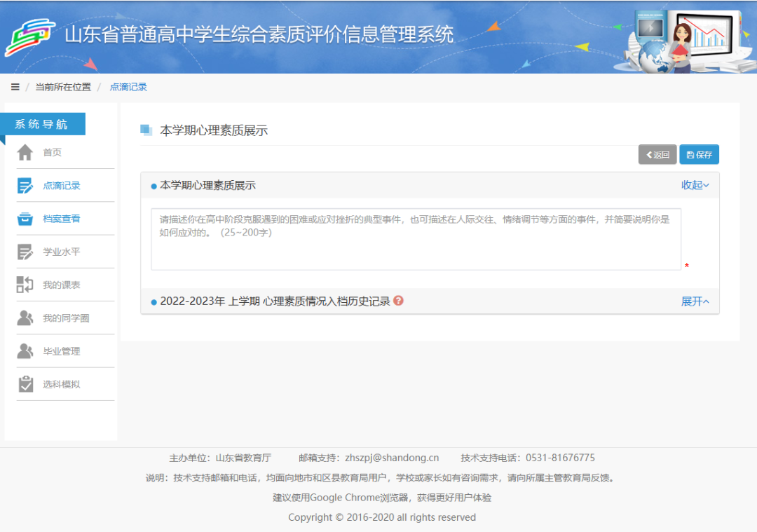Expand the 2022-2023 心理素质 history record

coord(695,301)
